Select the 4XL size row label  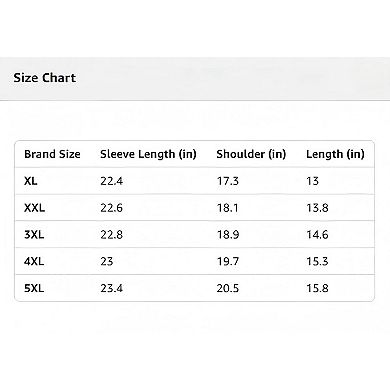(x=34, y=261)
